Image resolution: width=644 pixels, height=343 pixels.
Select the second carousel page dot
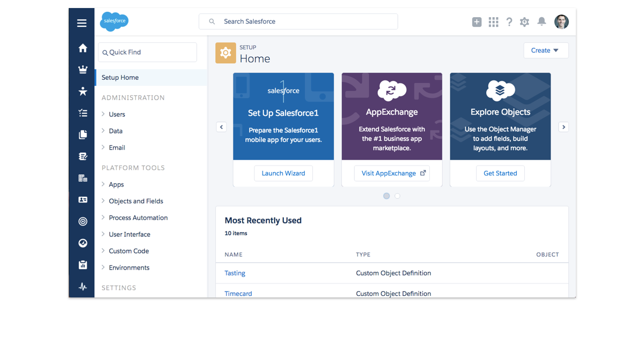point(397,196)
